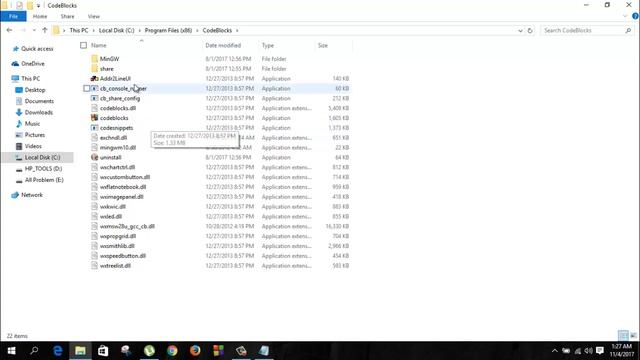Select the wxmsw28u_gcc_cb.dll file
640x360 pixels.
click(127, 226)
